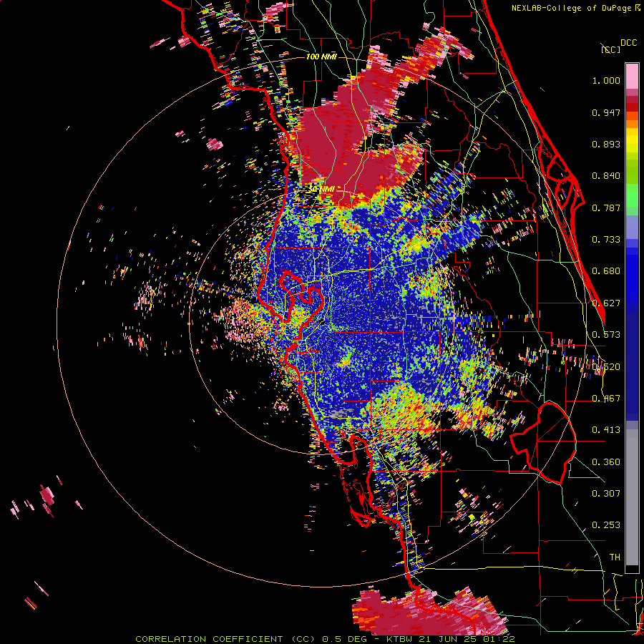Click the 1.000 color scale value
Image resolution: width=644 pixels, height=644 pixels.
point(606,80)
